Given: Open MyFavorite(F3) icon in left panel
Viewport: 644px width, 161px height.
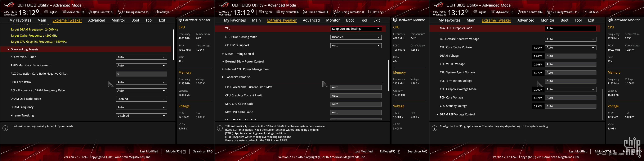Looking at the screenshot, I should tap(64, 12).
